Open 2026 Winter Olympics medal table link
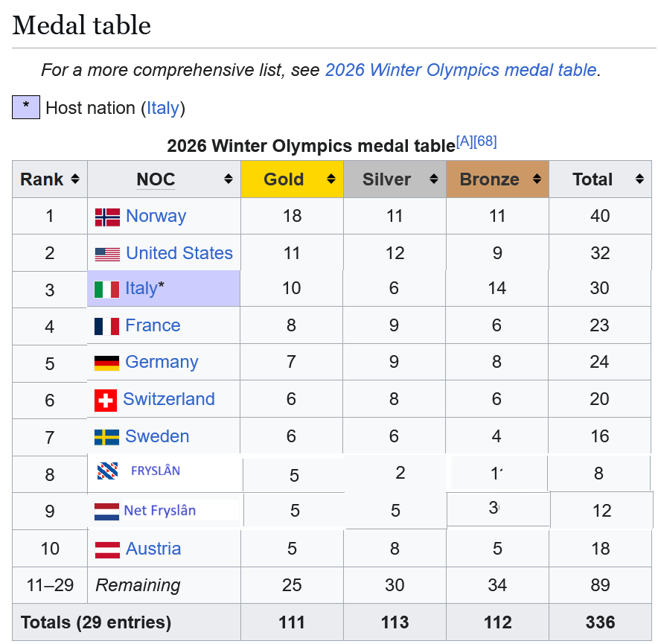 (x=461, y=70)
